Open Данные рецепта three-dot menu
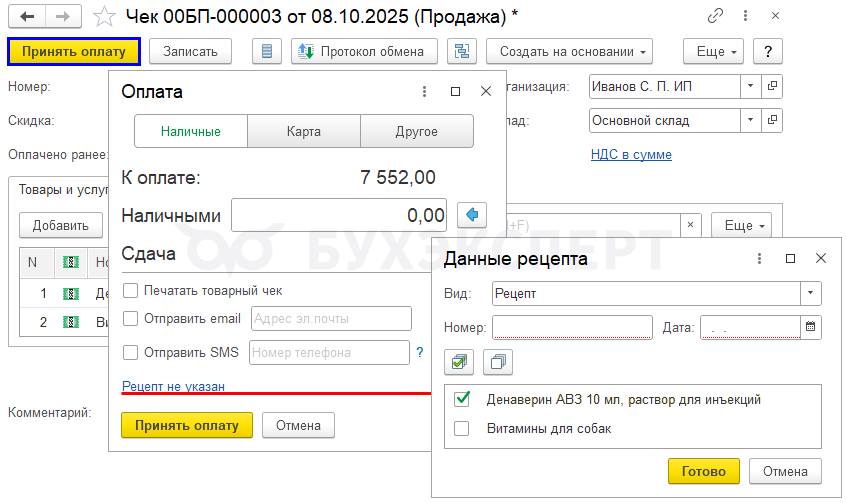847x503 pixels. [759, 259]
